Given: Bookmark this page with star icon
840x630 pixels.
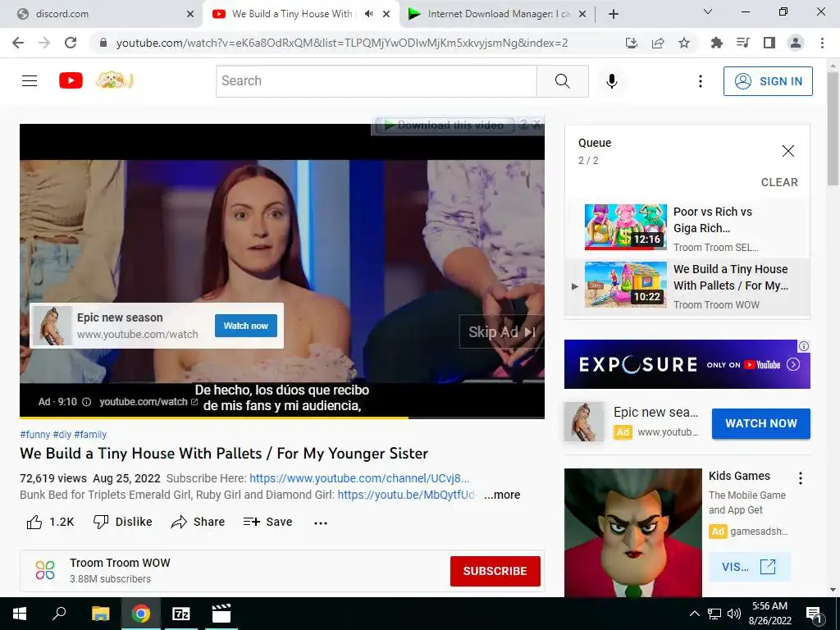Looking at the screenshot, I should coord(684,43).
